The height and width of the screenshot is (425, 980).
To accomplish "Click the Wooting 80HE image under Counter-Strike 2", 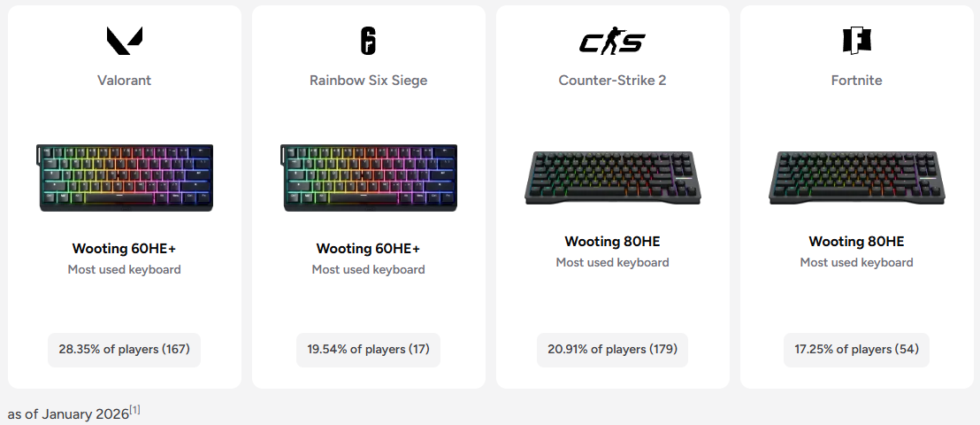I will pos(613,177).
